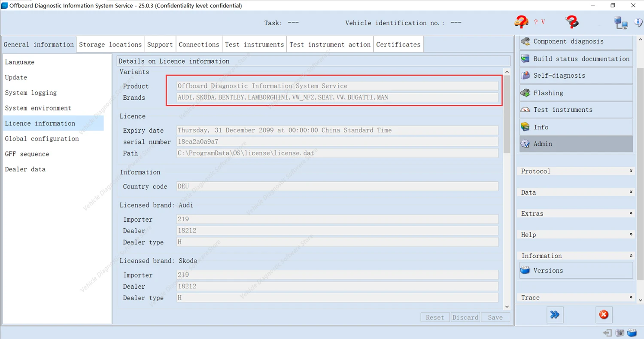Click the blue double-arrow forward button
Viewport: 644px width, 339px height.
(x=555, y=315)
